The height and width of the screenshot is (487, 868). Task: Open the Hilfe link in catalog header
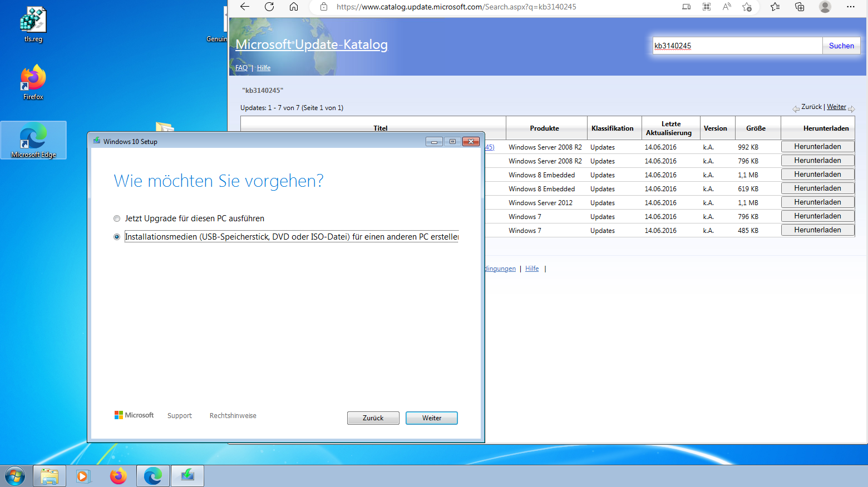[x=264, y=68]
